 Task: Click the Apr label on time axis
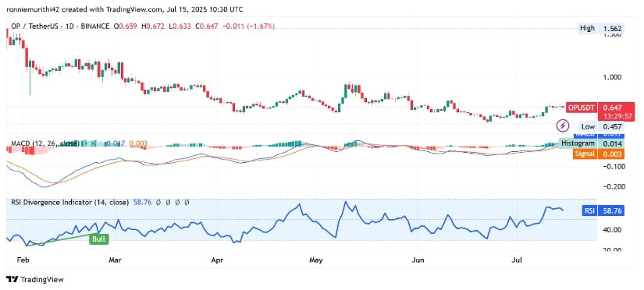pyautogui.click(x=216, y=260)
